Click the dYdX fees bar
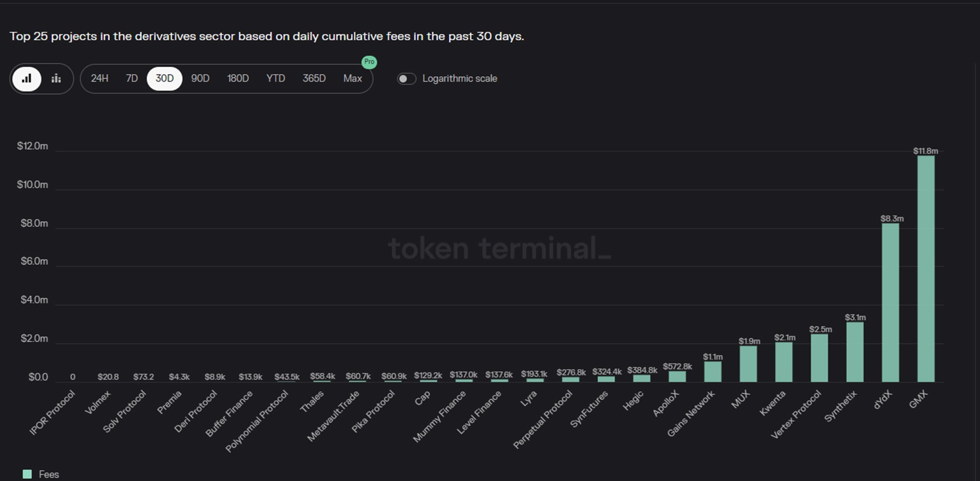 (890, 302)
